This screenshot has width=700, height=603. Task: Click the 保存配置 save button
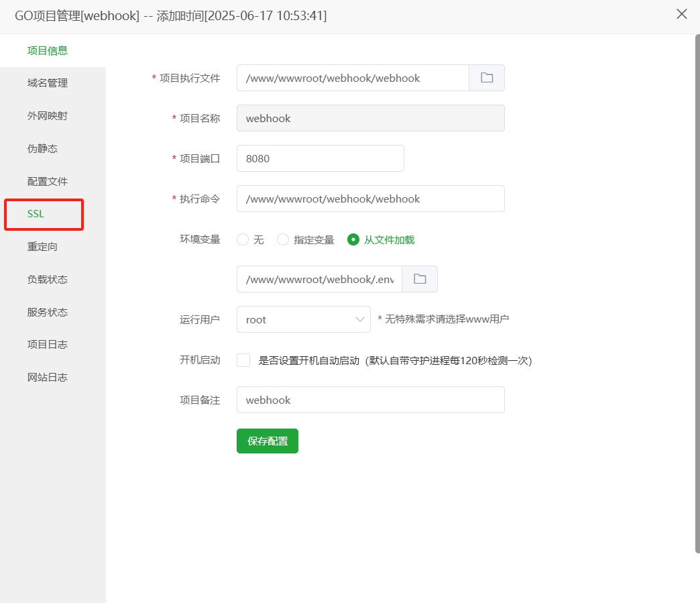(267, 441)
